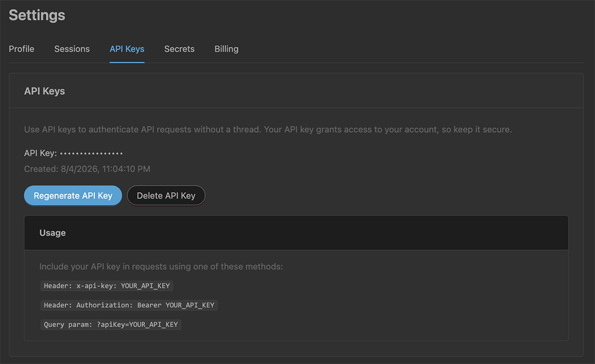This screenshot has width=595, height=364.
Task: Click the Regenerate API Key button
Action: [73, 195]
